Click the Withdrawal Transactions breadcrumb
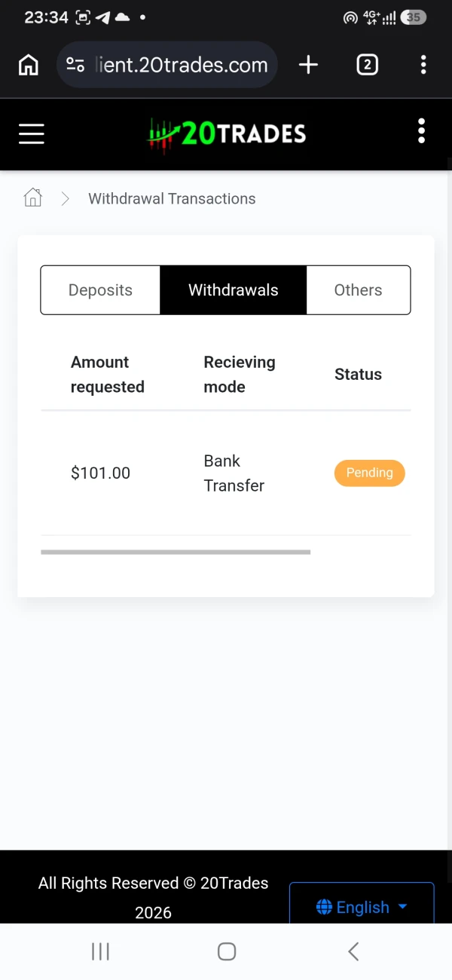452x980 pixels. [x=172, y=198]
